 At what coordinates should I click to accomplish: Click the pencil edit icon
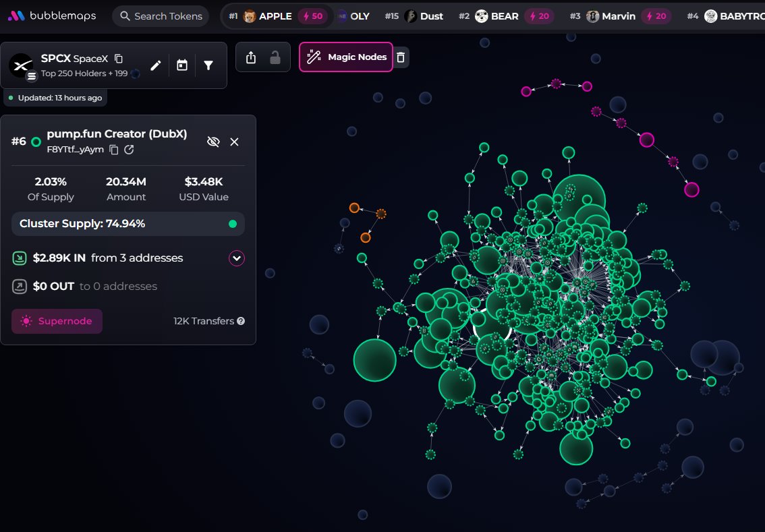click(x=156, y=65)
